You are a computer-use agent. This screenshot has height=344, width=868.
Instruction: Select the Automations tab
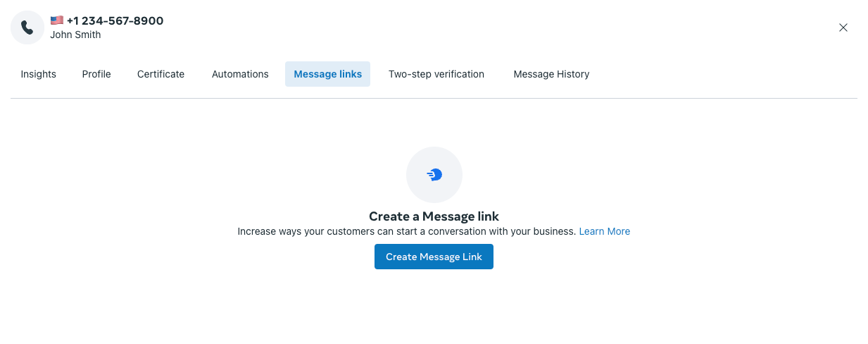pos(240,74)
